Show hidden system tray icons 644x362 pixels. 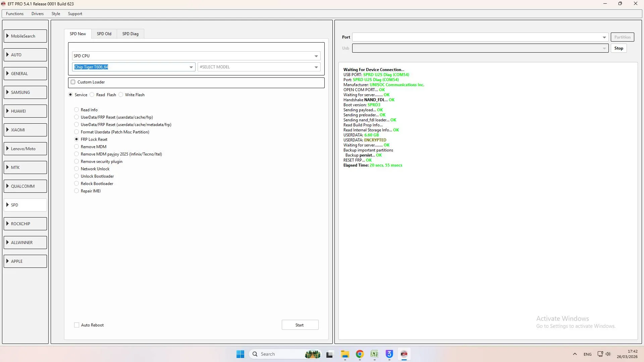[575, 354]
